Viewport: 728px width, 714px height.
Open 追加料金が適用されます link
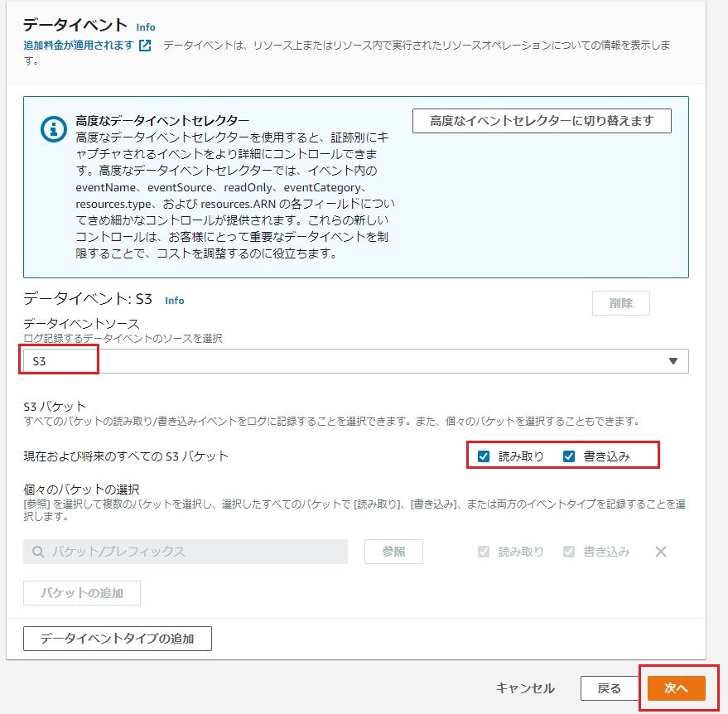(x=79, y=46)
